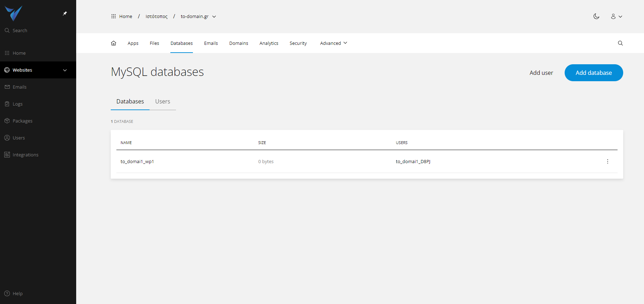
Task: Open the Security tab
Action: (298, 43)
